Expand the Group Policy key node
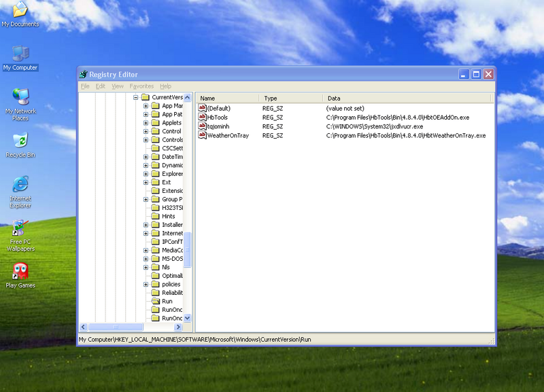 (x=146, y=199)
